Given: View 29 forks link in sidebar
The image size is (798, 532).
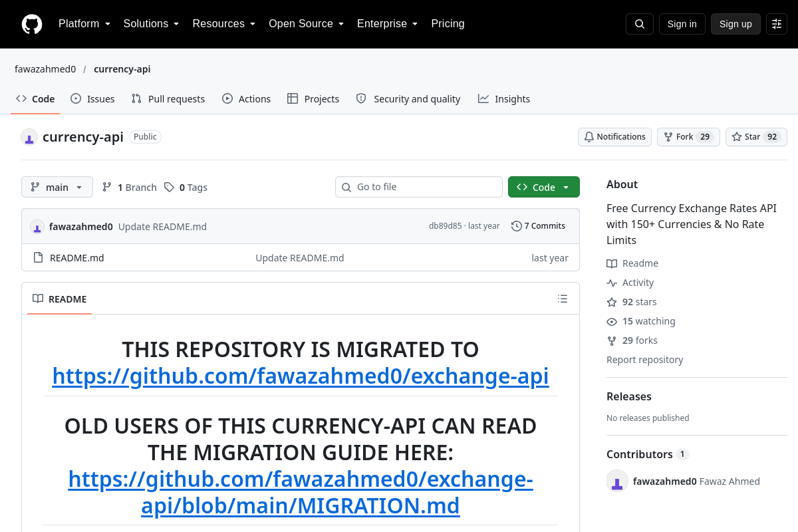Looking at the screenshot, I should (632, 340).
